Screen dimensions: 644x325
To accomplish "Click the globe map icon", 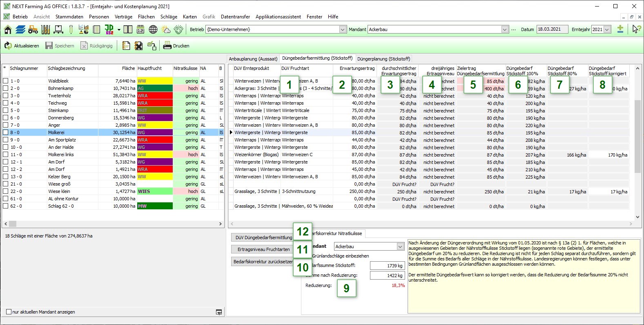I will (153, 29).
